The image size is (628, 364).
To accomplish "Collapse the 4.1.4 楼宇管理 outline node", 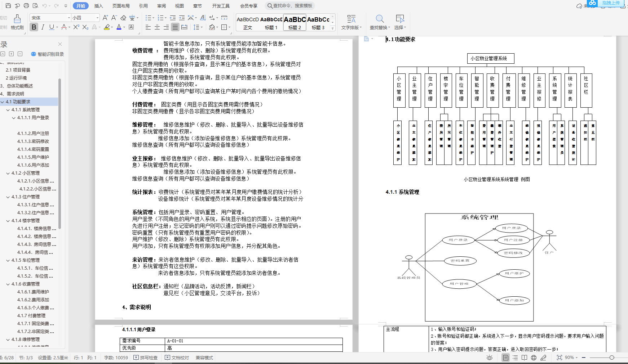I will point(8,221).
